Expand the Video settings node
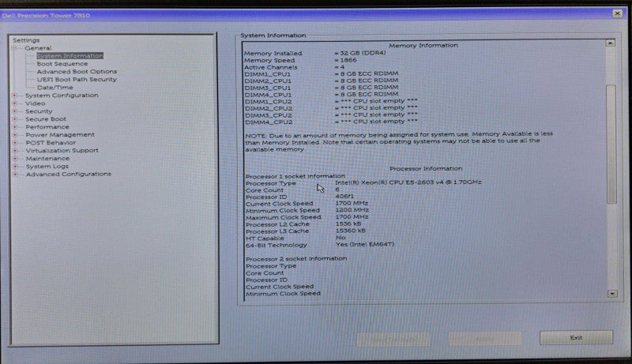Image resolution: width=632 pixels, height=364 pixels. tap(15, 103)
